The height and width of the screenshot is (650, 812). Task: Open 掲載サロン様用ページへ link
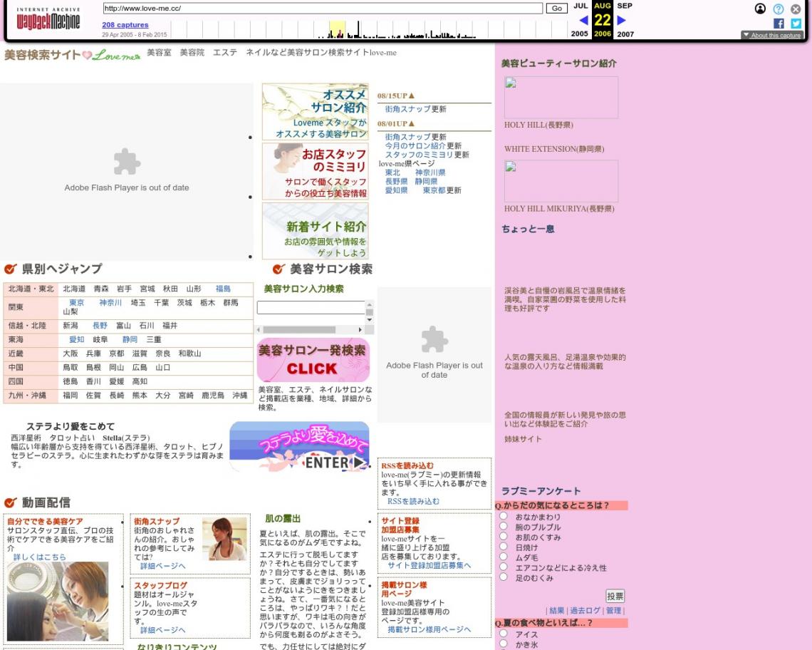pyautogui.click(x=430, y=629)
